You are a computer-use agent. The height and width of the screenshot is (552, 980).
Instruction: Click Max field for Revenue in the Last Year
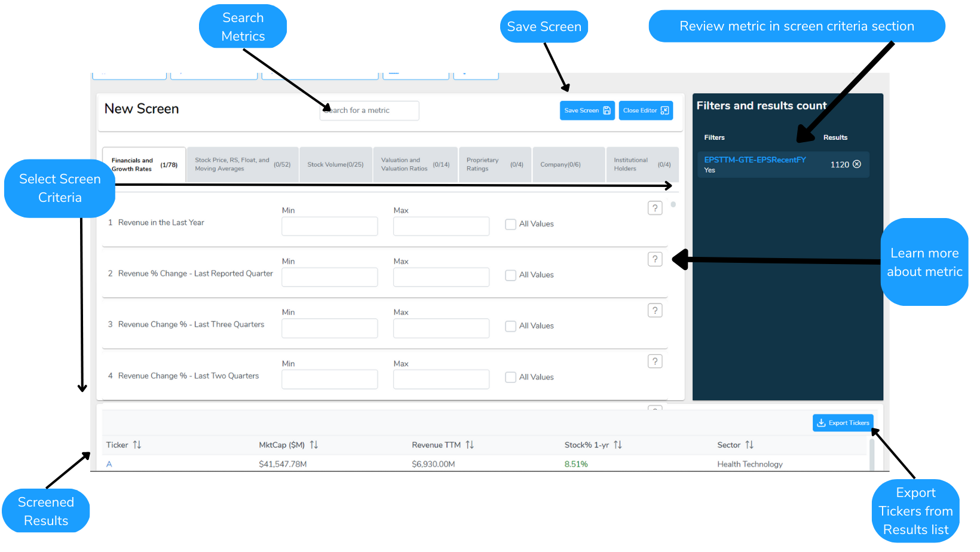(442, 226)
